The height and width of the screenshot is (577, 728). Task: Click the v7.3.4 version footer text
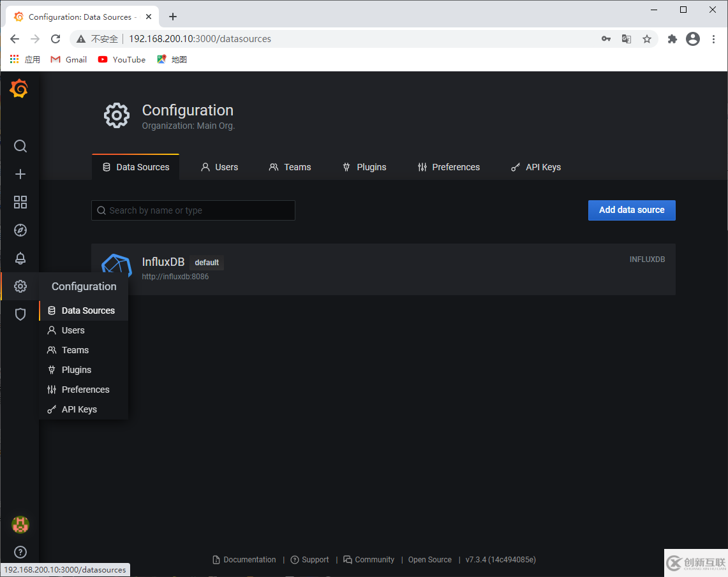pos(500,559)
